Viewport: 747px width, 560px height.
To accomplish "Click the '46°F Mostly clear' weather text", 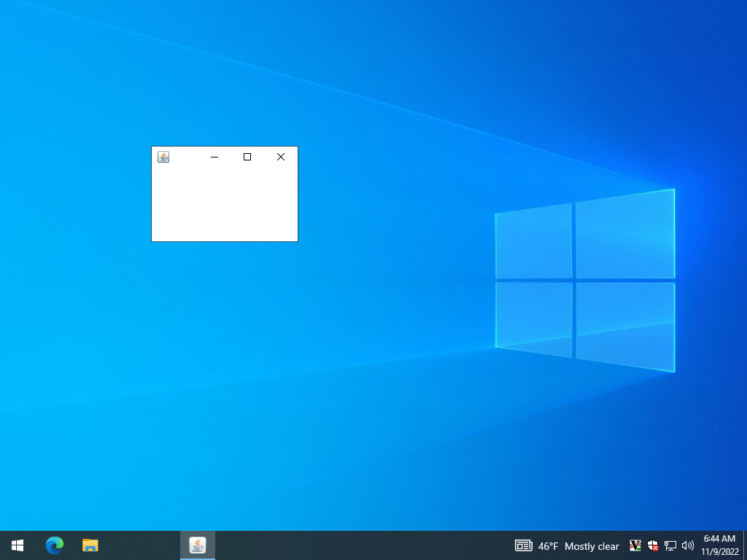I will (578, 546).
